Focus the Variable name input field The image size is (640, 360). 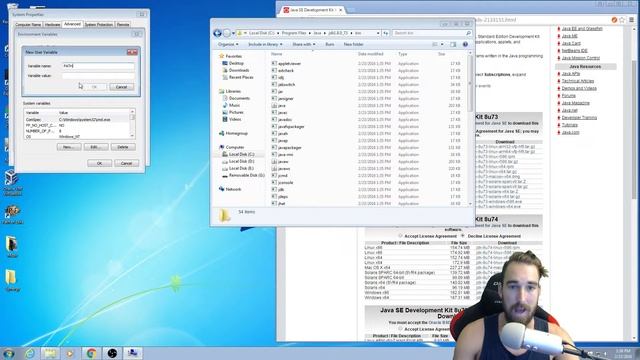click(98, 66)
